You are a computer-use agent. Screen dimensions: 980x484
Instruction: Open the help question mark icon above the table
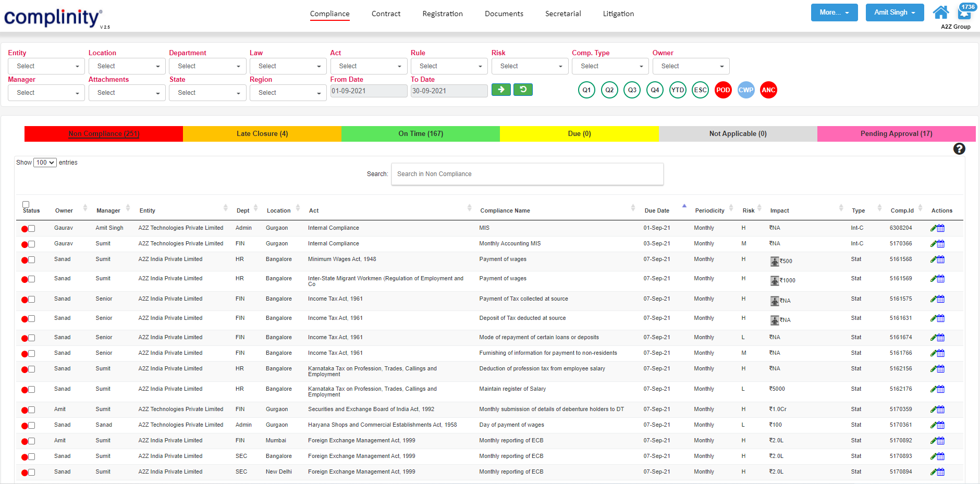click(959, 149)
